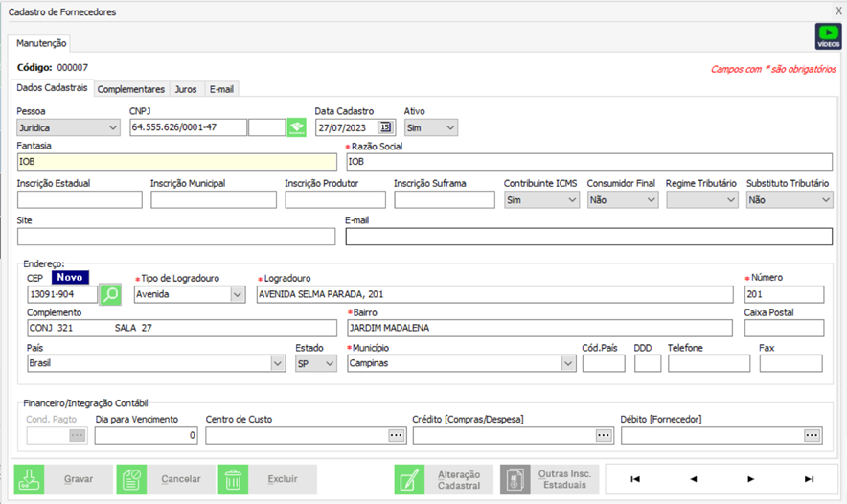Open Débito Fornecedor lookup ellipsis button
Screen dimensions: 847x504
tap(812, 435)
